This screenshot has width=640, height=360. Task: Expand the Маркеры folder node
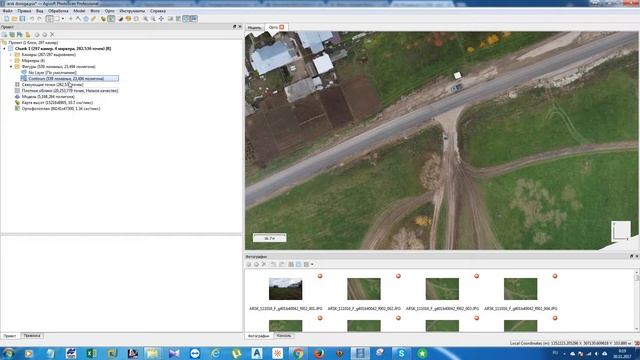tap(11, 60)
